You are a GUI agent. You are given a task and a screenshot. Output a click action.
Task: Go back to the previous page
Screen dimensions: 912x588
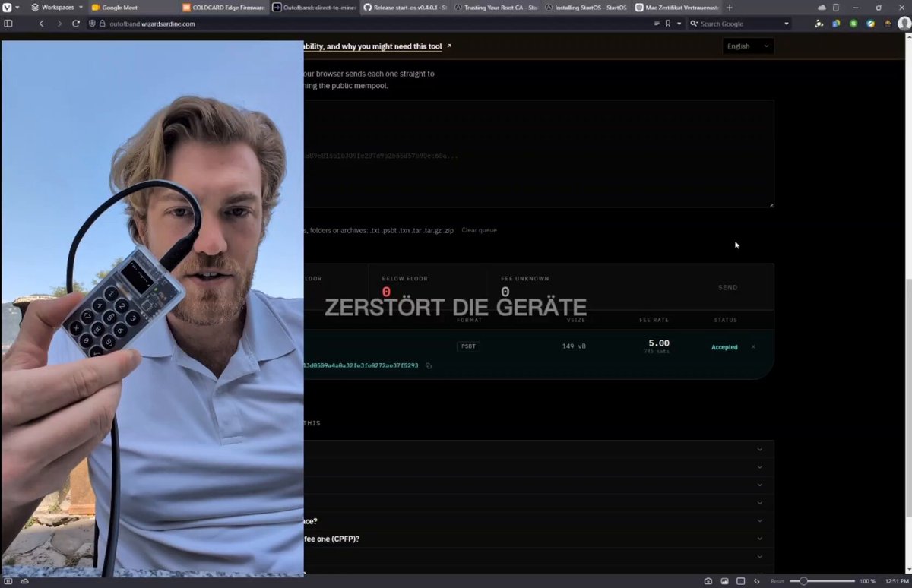(x=43, y=24)
